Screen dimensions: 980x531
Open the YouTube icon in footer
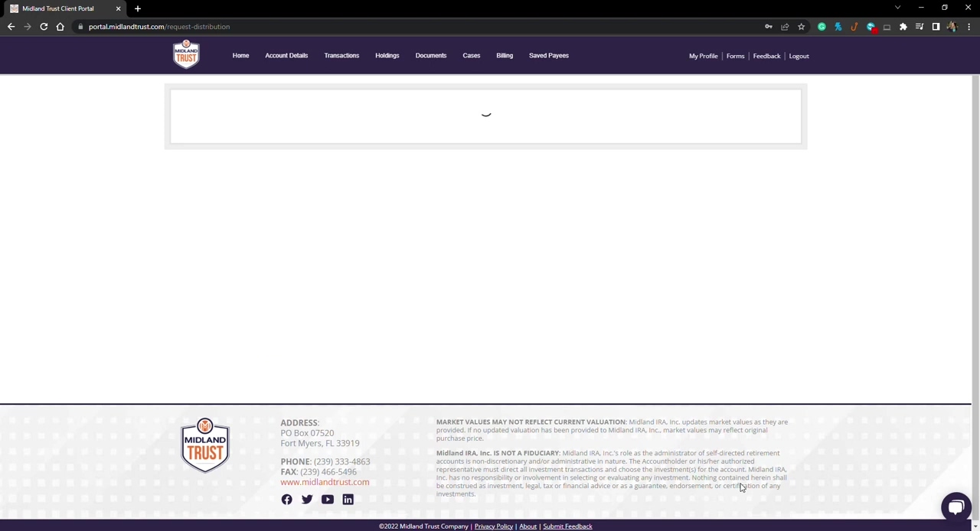point(328,500)
